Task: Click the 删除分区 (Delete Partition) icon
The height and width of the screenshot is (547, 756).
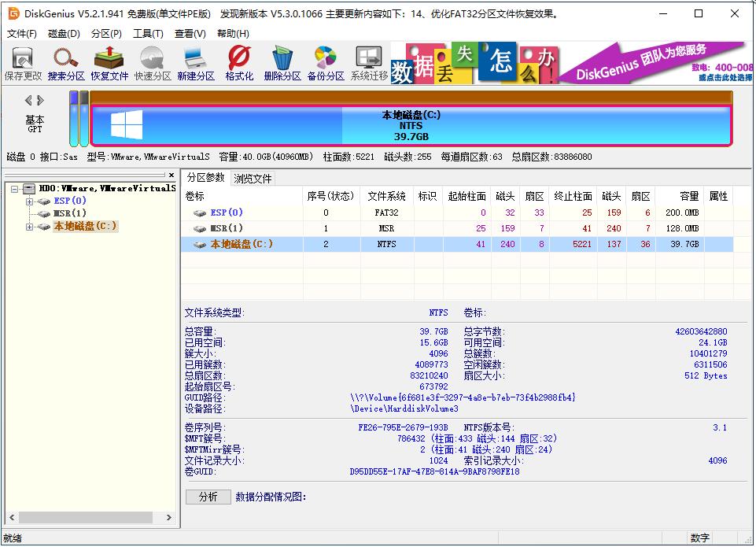Action: click(282, 62)
